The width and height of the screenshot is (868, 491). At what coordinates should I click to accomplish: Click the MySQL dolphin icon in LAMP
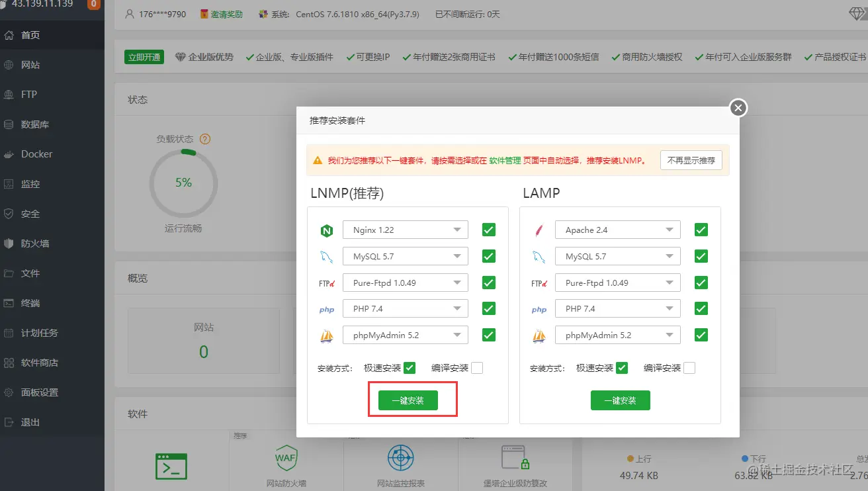tap(539, 257)
